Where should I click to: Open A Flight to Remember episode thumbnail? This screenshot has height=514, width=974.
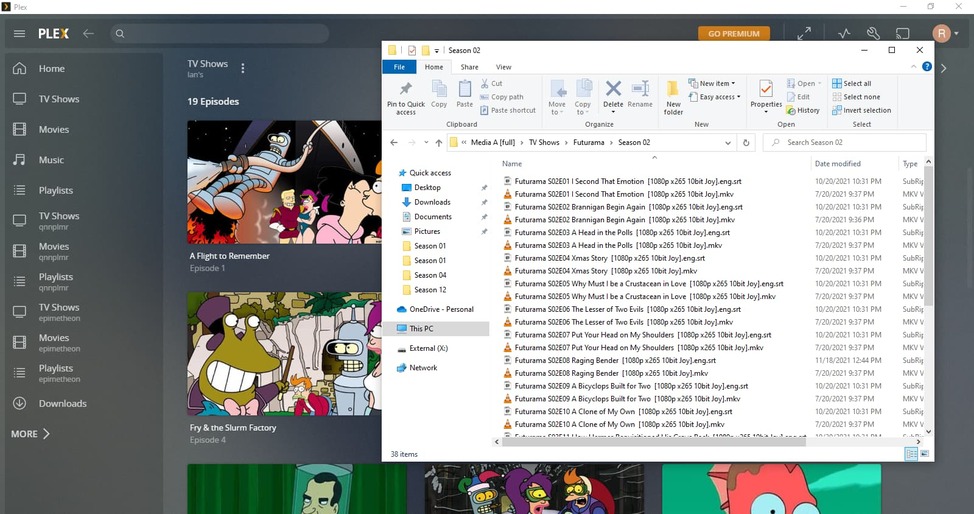coord(284,182)
